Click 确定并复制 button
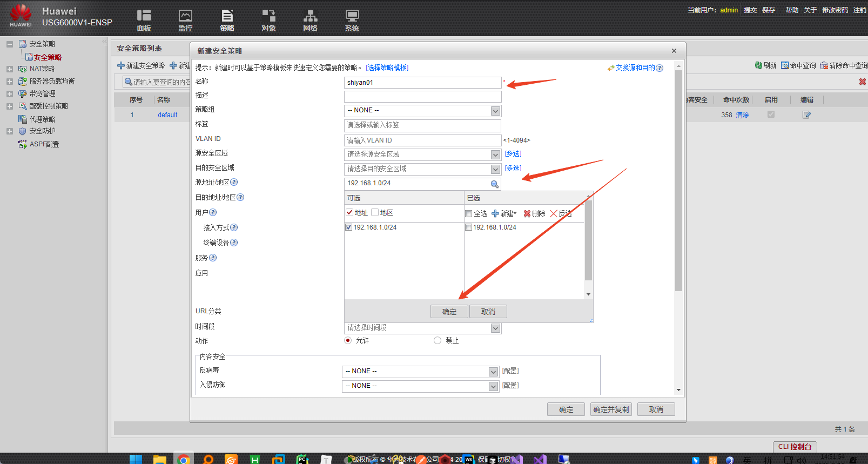Screen dimensions: 868x464 click(611, 409)
